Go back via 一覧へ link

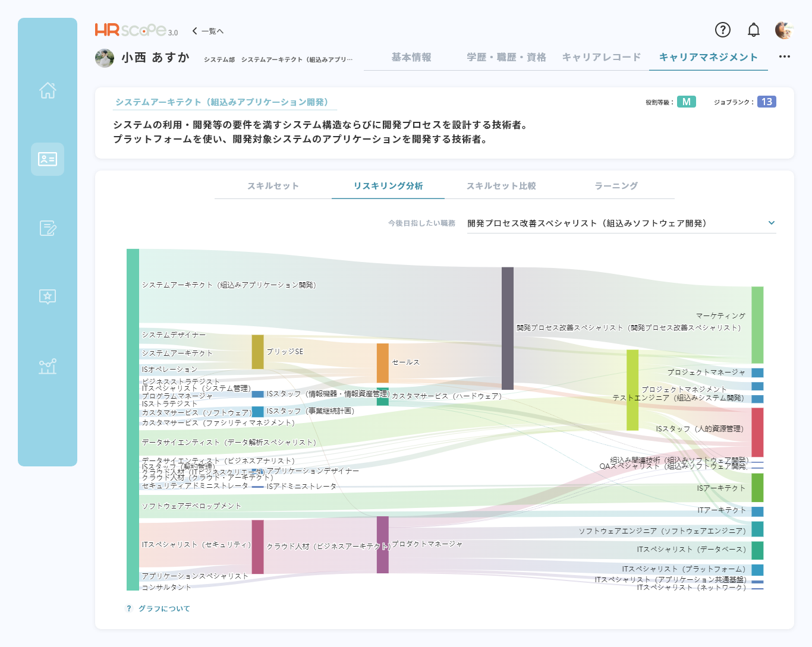[208, 31]
